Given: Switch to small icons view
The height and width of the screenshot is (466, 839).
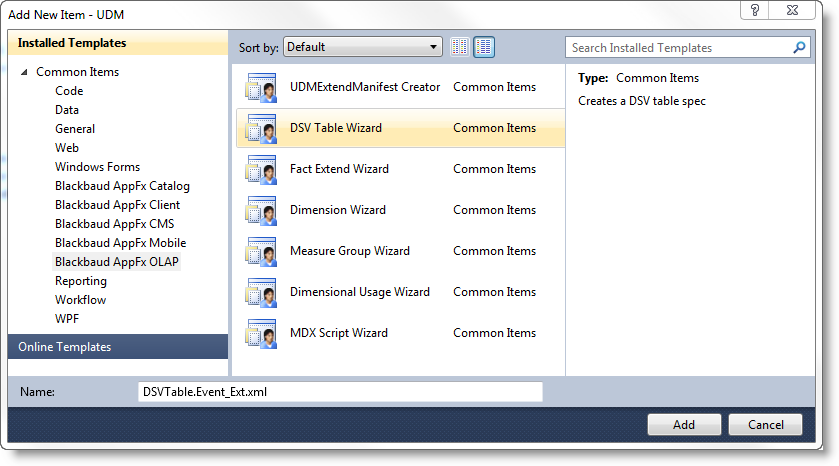Looking at the screenshot, I should (460, 47).
